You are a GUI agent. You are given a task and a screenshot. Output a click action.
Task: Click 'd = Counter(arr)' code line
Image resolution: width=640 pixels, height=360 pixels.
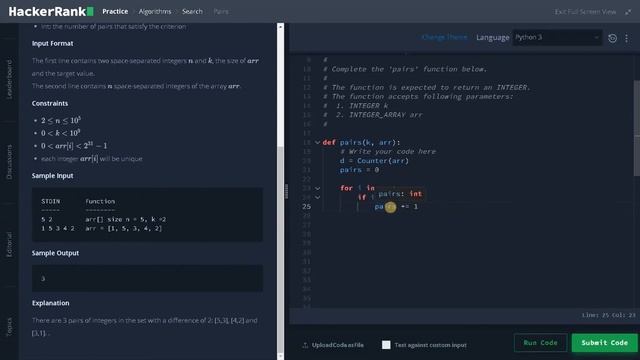[x=374, y=161]
